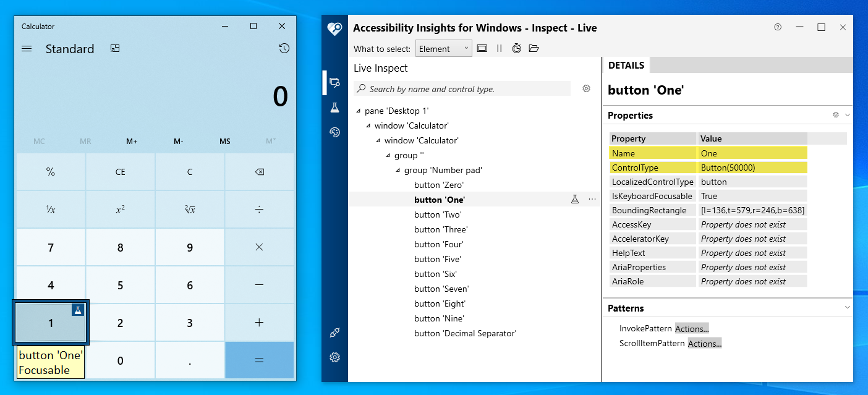
Task: Click the reciprocal 1/x key
Action: click(x=51, y=210)
